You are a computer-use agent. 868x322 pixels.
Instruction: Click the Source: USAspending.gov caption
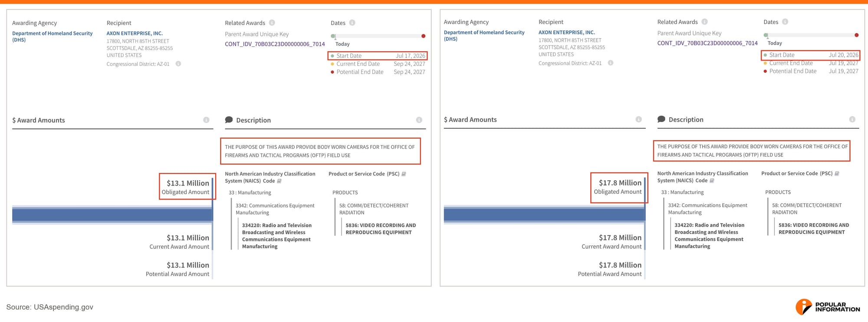[x=49, y=307]
